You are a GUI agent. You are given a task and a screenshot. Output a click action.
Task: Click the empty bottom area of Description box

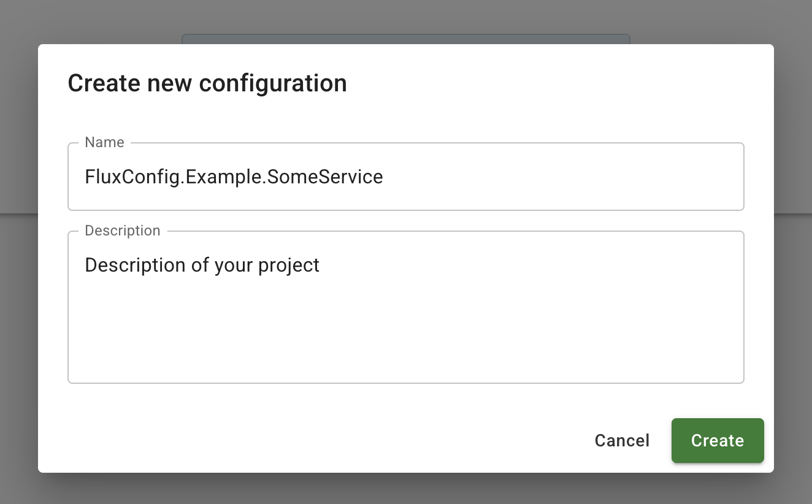[x=405, y=349]
